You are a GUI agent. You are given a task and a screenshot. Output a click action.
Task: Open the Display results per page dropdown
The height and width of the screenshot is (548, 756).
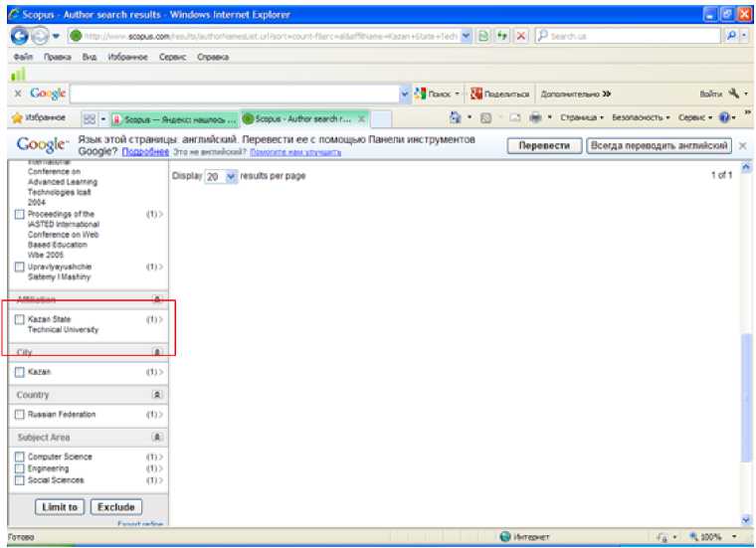click(221, 177)
